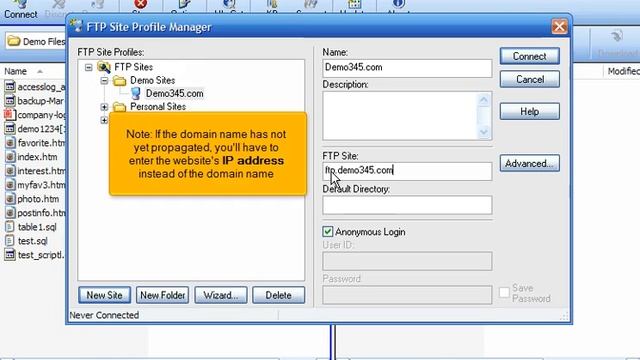
Task: Open Help from the dialog
Action: click(x=529, y=111)
